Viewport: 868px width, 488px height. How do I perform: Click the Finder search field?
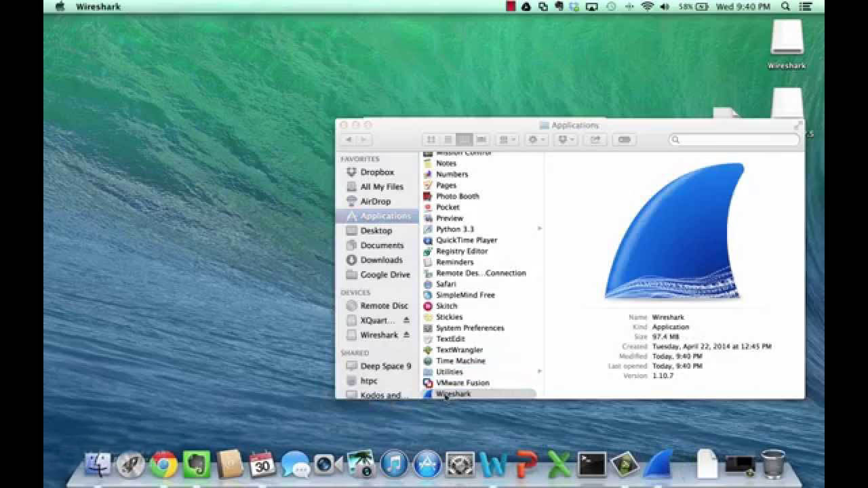[x=734, y=140]
